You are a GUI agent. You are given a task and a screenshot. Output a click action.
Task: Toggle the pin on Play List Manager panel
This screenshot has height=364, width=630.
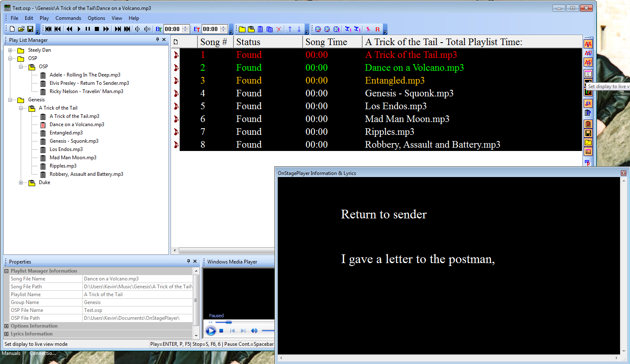[x=157, y=40]
